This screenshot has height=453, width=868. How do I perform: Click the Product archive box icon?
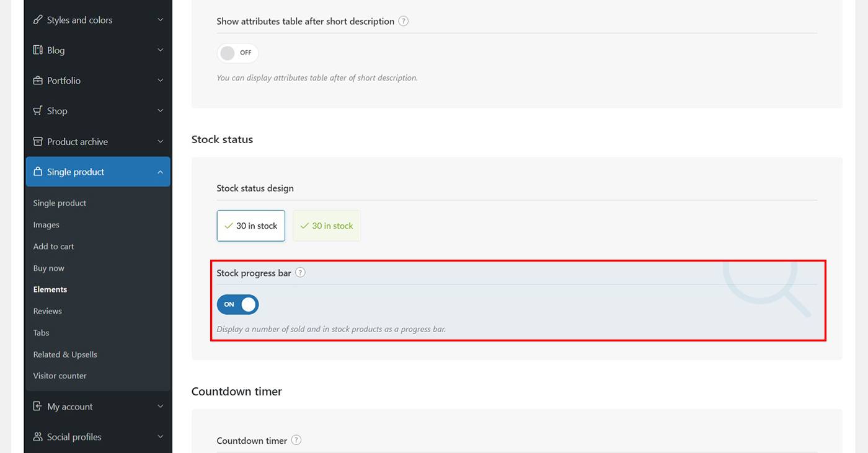[38, 141]
